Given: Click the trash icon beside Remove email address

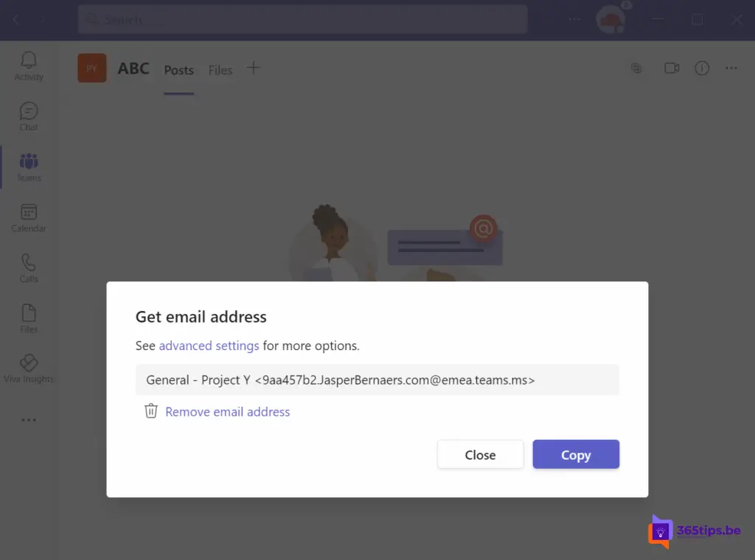Looking at the screenshot, I should tap(150, 411).
